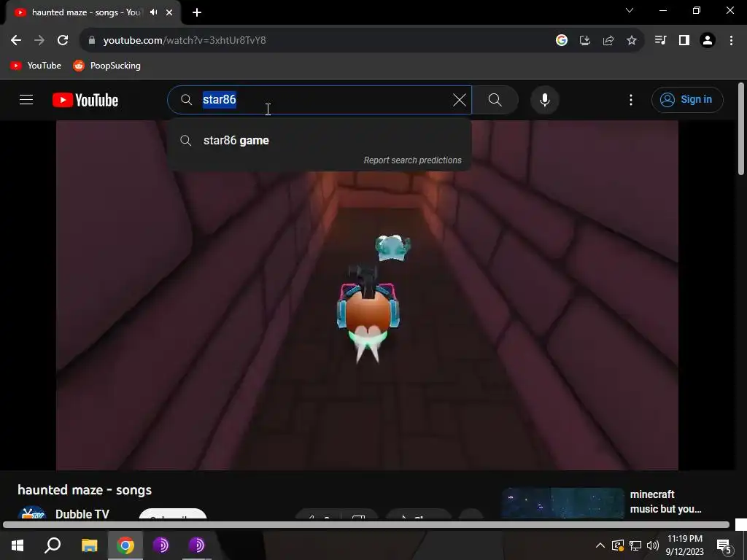
Task: Go back to the previous page
Action: pyautogui.click(x=16, y=41)
